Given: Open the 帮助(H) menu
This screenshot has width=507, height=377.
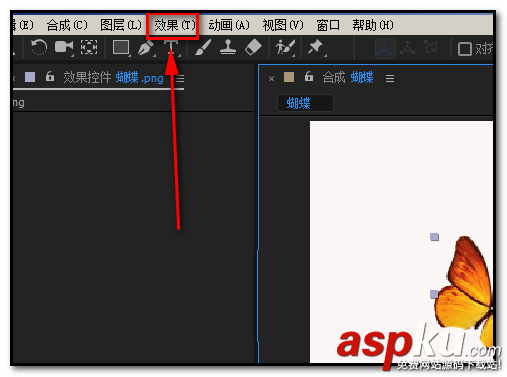Looking at the screenshot, I should 373,25.
